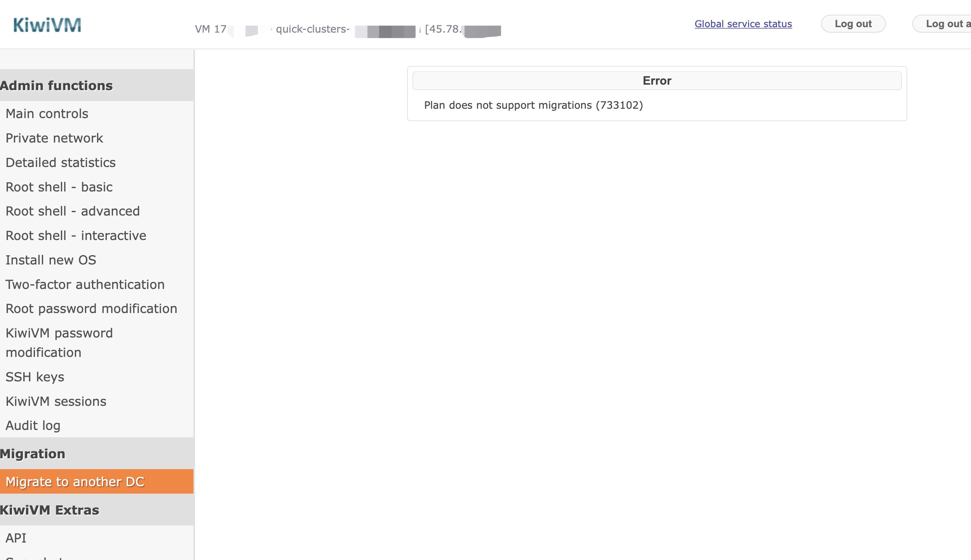Open Two-factor authentication settings

(97, 284)
